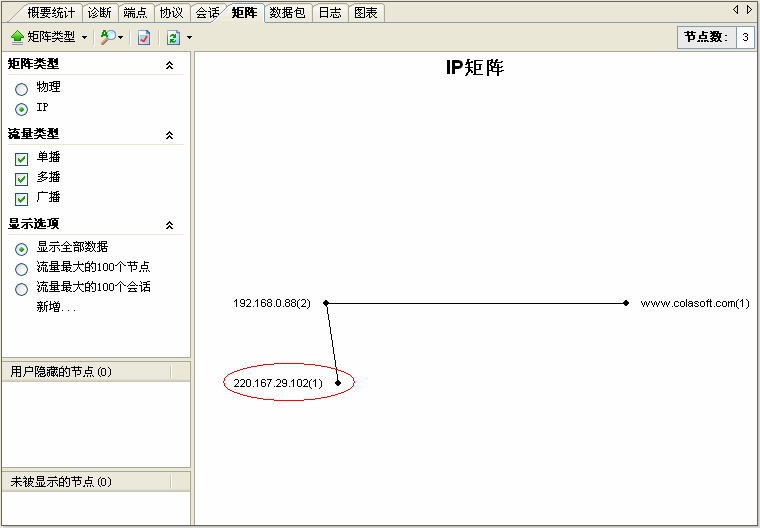This screenshot has height=528, width=760.
Task: Click the IP矩阵 title text
Action: tap(475, 68)
